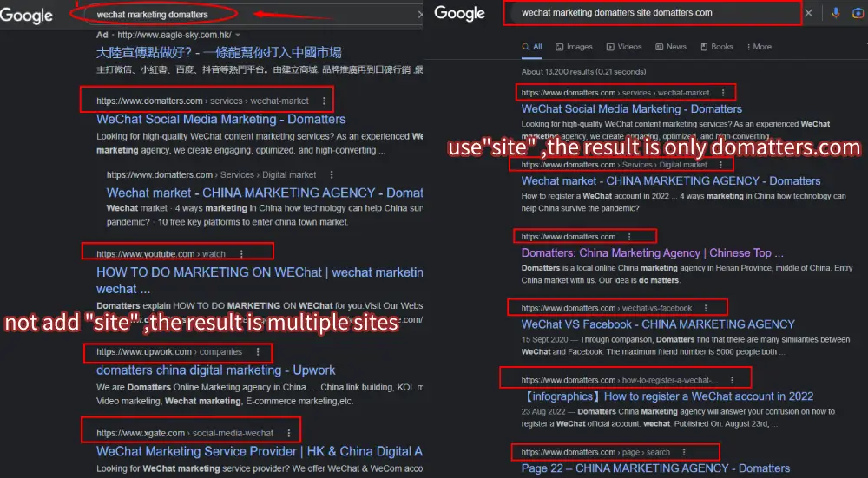Open 'domatters china digital marketing - Upwork' result
This screenshot has height=478, width=868.
[x=216, y=370]
